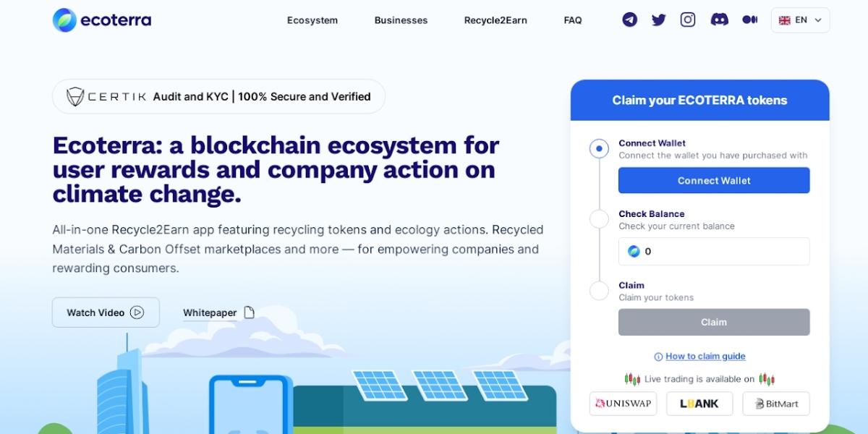Click the Whitepaper document icon
Viewport: 868px width, 434px height.
tap(249, 312)
